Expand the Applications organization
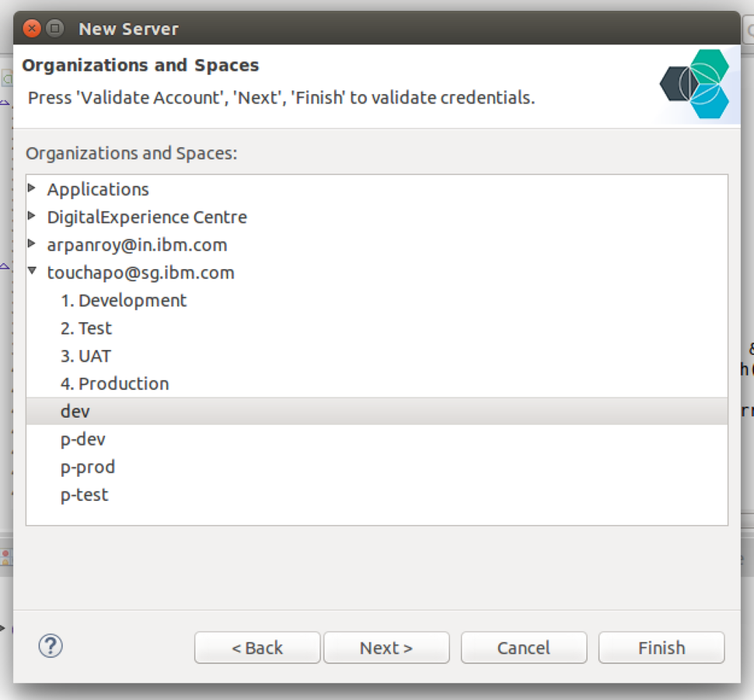754x700 pixels. (x=32, y=188)
